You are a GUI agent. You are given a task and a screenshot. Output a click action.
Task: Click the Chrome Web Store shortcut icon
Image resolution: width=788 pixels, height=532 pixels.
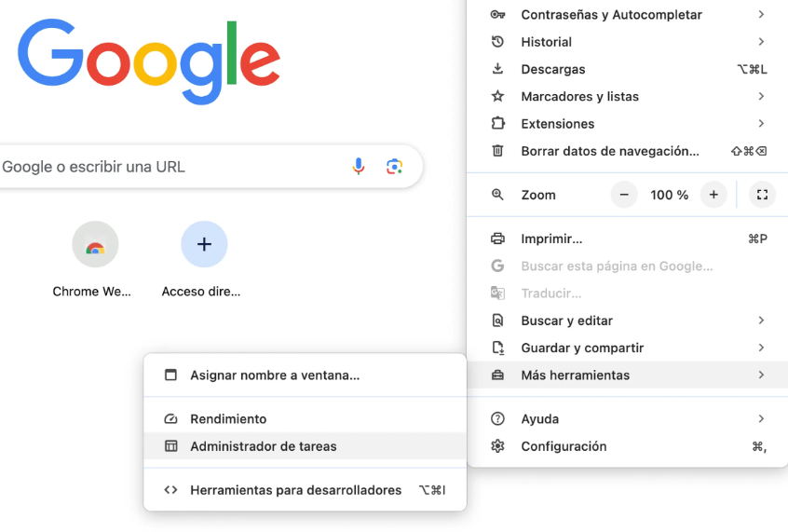point(95,245)
